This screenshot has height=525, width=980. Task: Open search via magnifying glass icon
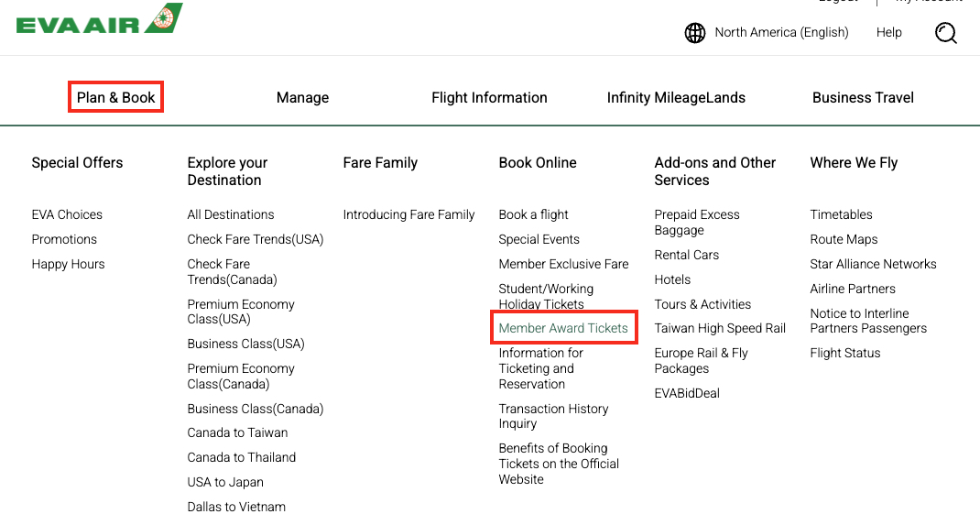945,32
